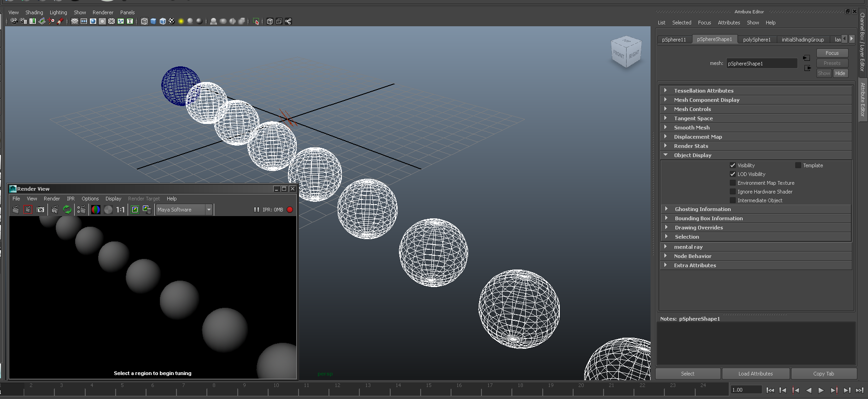This screenshot has width=868, height=399.
Task: Enable Use All Lights yellow light icon
Action: 181,21
